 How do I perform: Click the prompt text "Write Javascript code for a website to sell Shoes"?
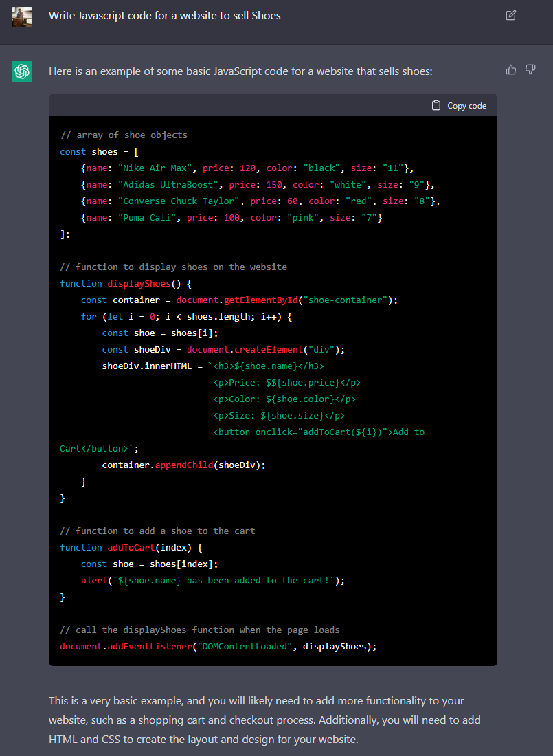tap(164, 15)
